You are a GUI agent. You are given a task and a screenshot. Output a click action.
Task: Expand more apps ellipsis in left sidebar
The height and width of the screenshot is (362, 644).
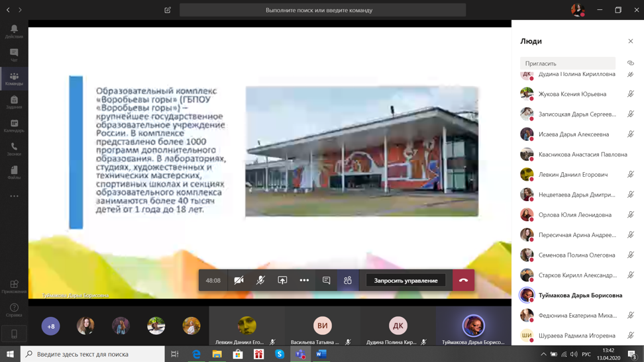[x=14, y=196]
